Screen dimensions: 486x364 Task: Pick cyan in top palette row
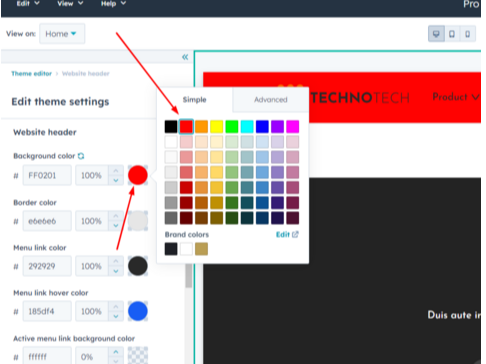coord(247,127)
